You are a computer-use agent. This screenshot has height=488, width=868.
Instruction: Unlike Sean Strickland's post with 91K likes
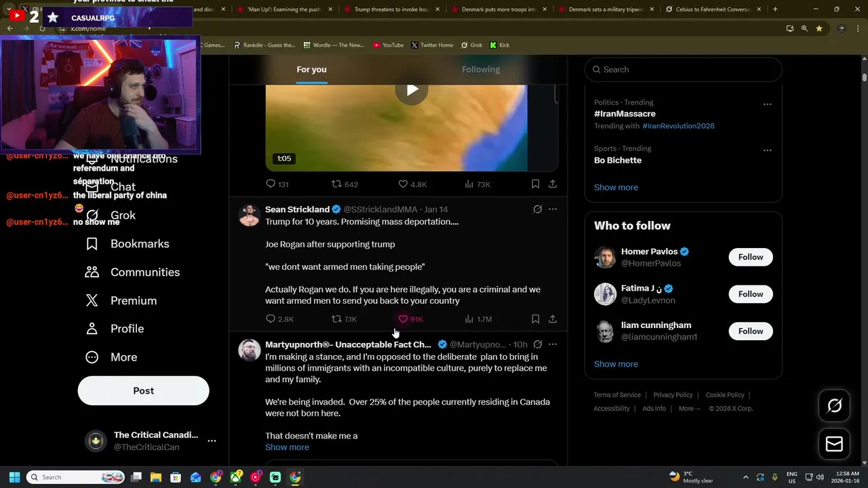point(410,319)
